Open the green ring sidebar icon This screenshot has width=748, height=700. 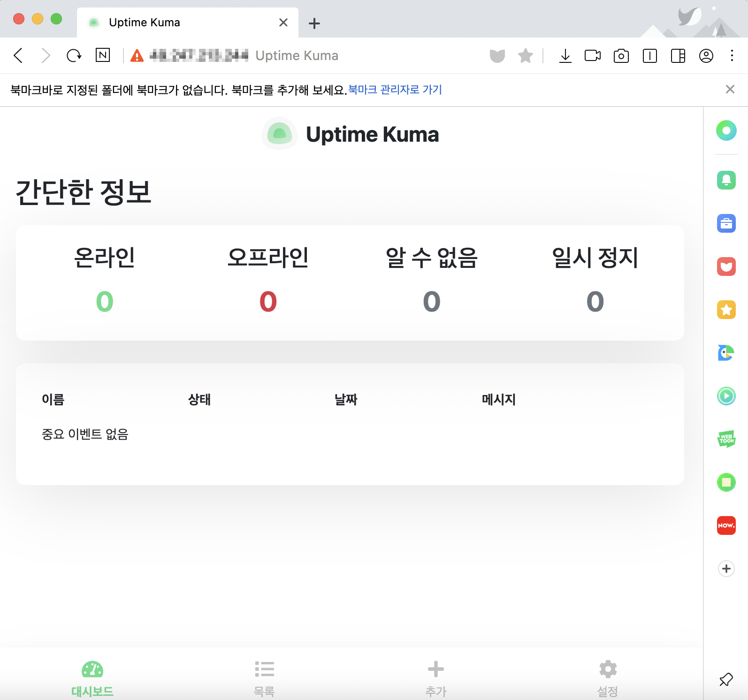point(726,130)
